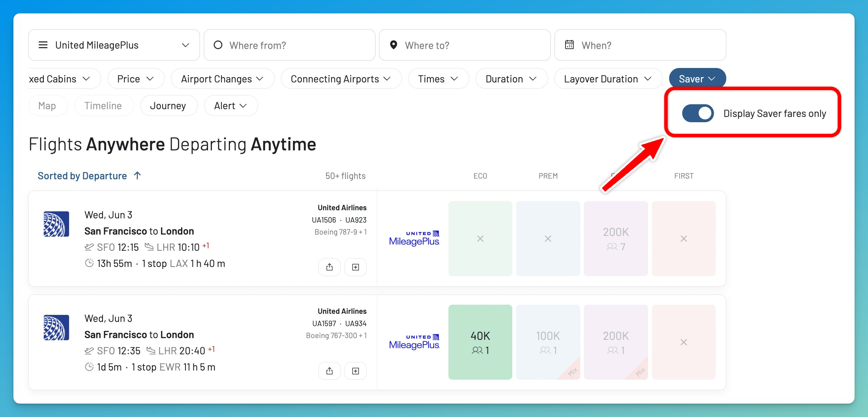Switch to the Timeline view

coord(103,106)
